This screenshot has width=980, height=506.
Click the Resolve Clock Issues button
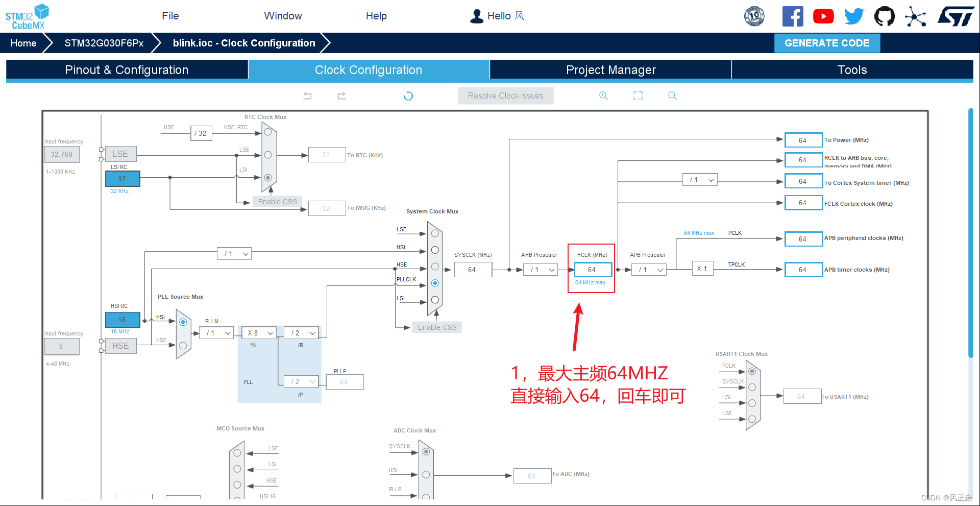pos(505,95)
